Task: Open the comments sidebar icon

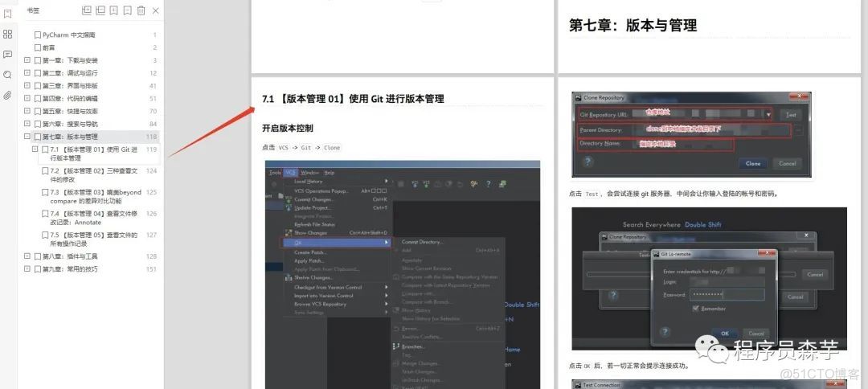Action: point(8,54)
